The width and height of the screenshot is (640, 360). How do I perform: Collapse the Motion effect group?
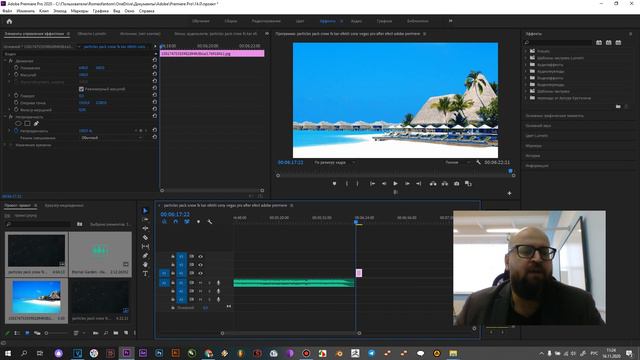[x=5, y=61]
